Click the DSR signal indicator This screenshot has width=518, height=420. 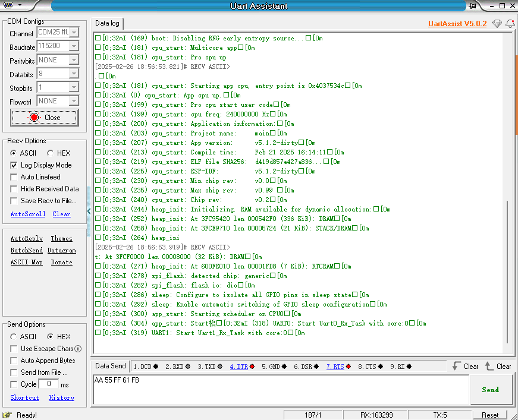coord(316,367)
